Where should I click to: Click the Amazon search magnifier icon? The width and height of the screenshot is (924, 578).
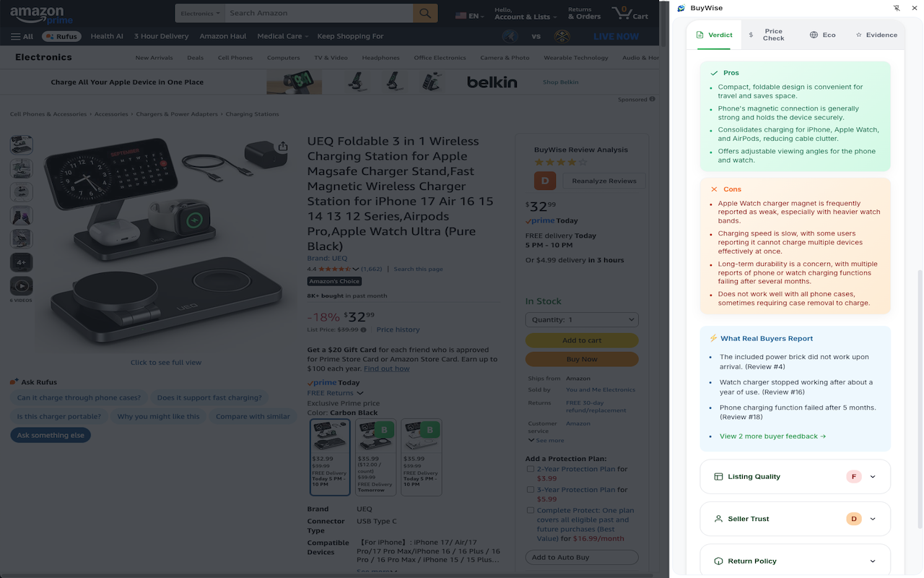(425, 13)
